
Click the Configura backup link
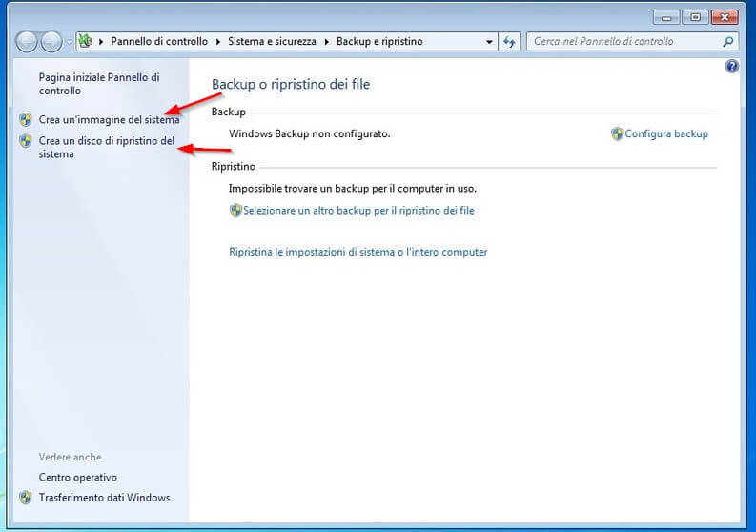[666, 133]
